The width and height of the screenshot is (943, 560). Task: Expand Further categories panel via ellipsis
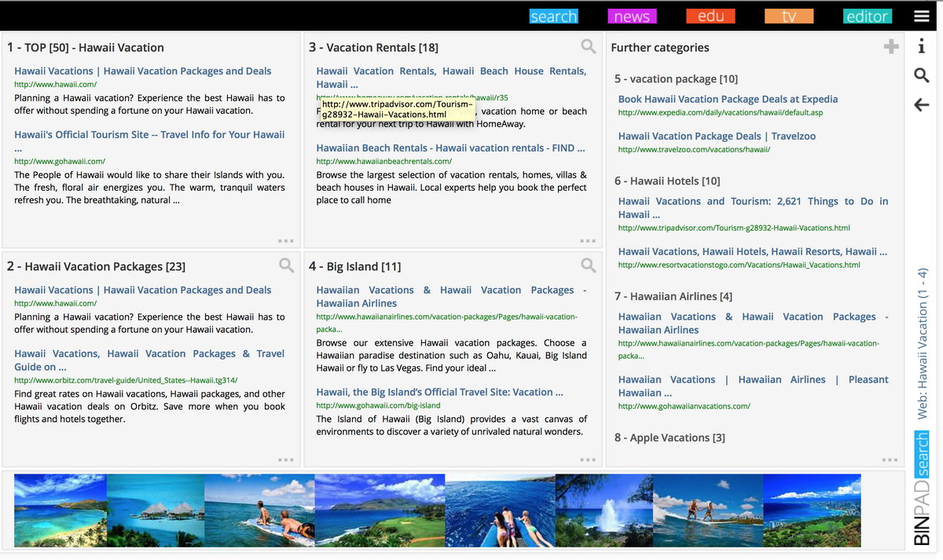click(890, 459)
